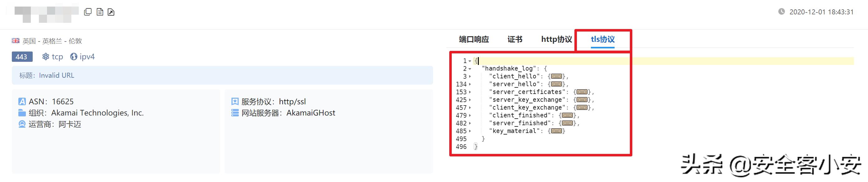Click the "server_certificates" key text
Image resolution: width=868 pixels, height=182 pixels.
[527, 92]
